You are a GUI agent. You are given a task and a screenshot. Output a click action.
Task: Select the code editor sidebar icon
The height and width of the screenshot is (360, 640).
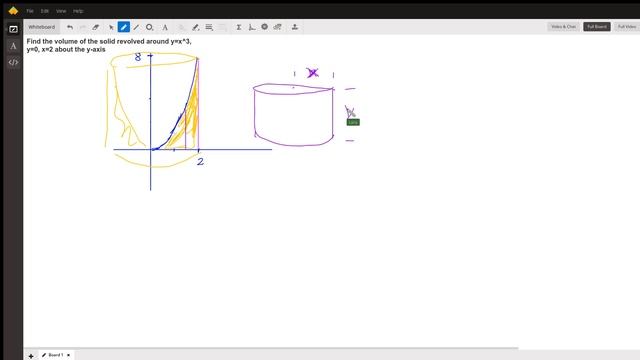13,62
